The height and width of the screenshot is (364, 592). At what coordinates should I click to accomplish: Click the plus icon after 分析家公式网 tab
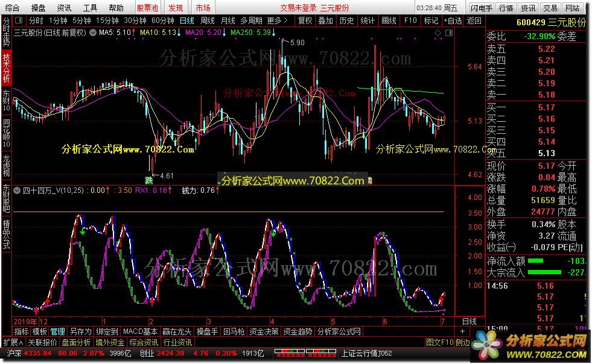462,331
